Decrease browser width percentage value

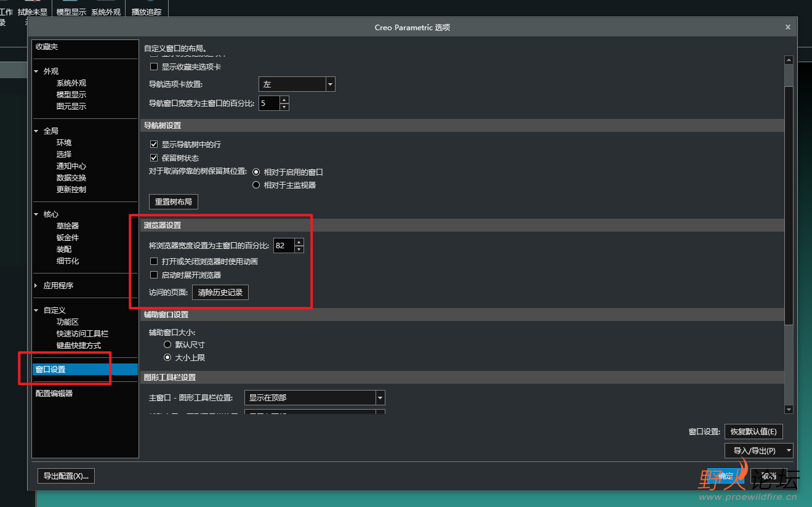click(x=299, y=249)
